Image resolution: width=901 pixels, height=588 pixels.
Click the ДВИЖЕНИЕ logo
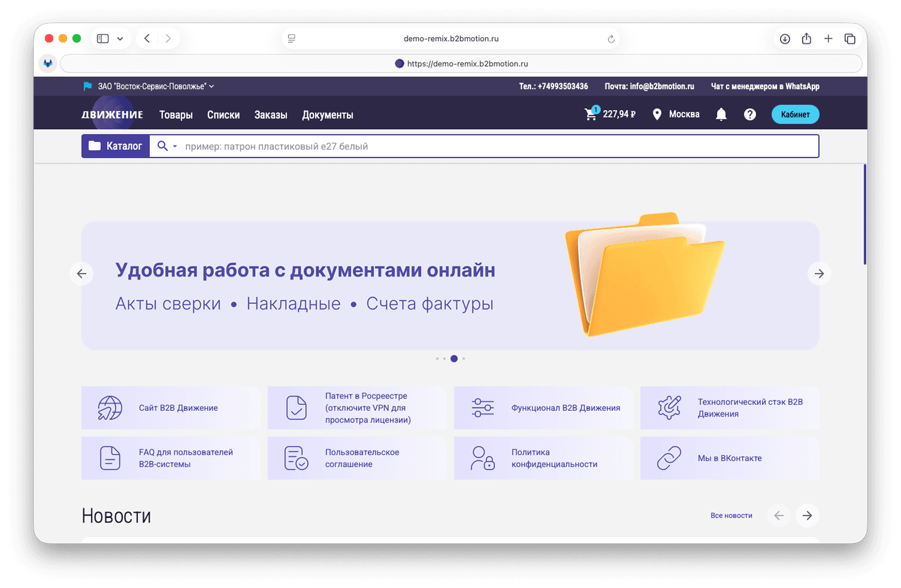coord(112,115)
